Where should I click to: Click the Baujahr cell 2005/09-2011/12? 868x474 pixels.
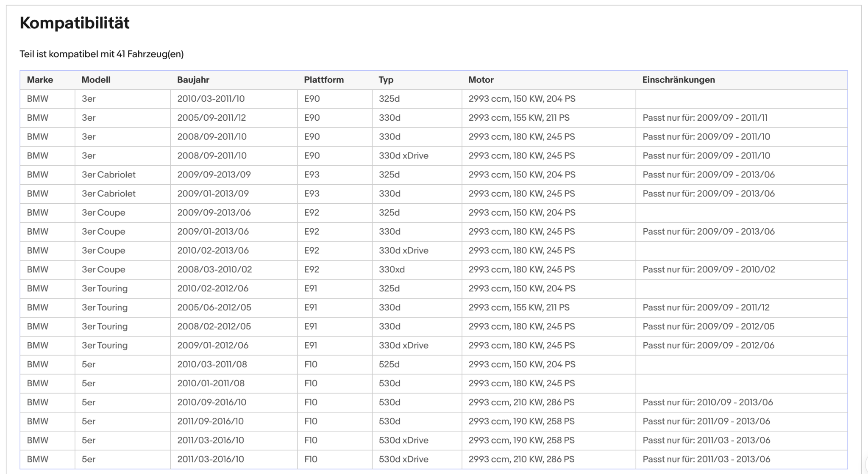coord(211,118)
